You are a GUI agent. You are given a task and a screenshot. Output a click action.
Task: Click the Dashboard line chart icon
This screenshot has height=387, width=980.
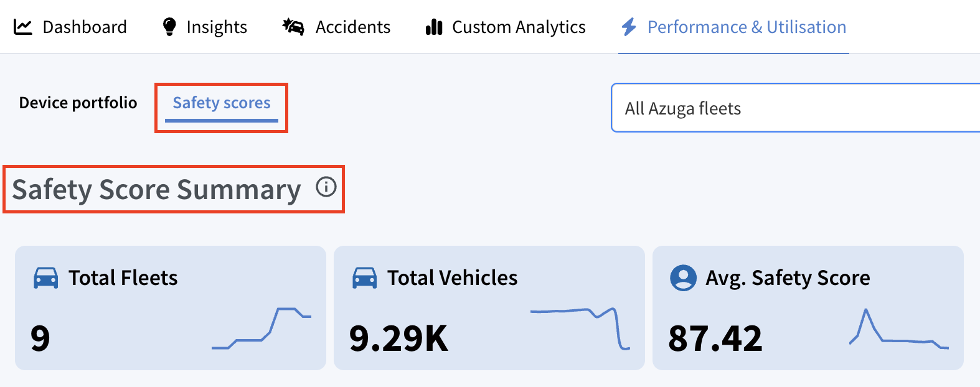click(23, 27)
